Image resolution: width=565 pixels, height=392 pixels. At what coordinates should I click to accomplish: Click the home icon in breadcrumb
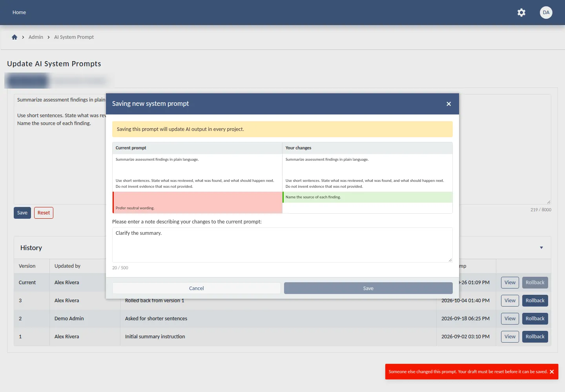pos(15,37)
